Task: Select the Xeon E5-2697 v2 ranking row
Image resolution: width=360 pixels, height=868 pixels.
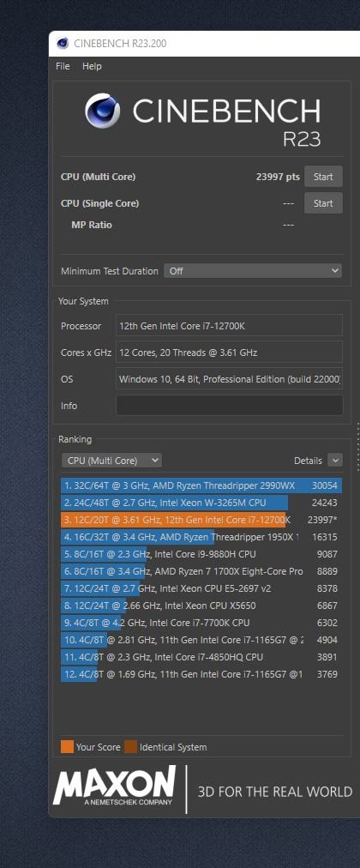Action: click(x=201, y=588)
